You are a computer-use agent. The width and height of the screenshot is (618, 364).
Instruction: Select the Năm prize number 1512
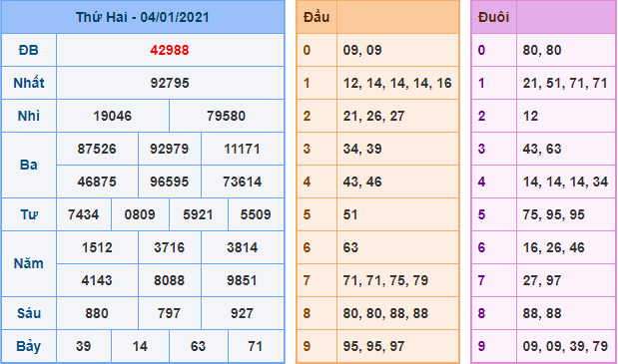pos(97,247)
